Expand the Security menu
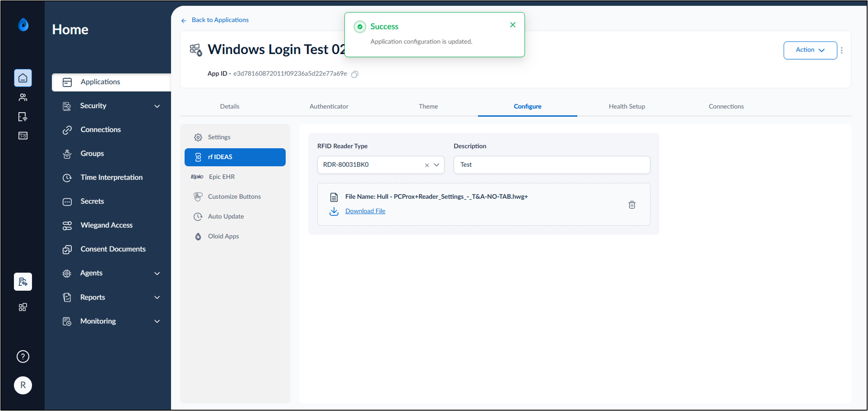 111,106
